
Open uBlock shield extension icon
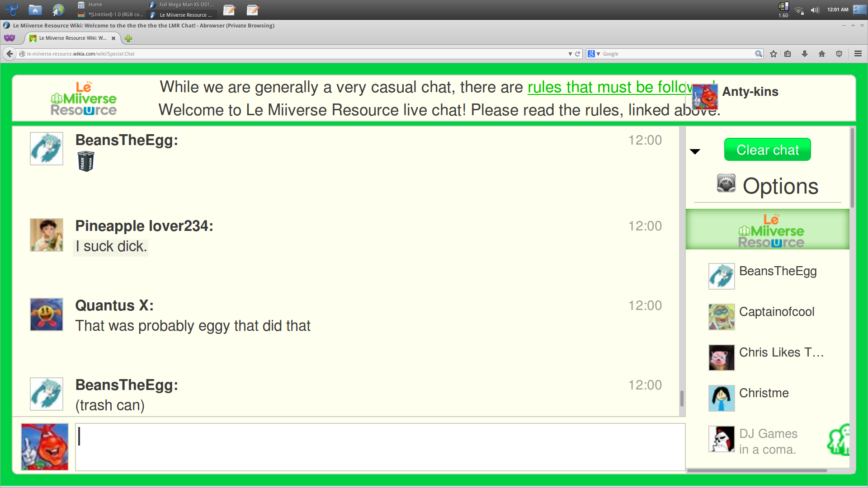(x=839, y=54)
